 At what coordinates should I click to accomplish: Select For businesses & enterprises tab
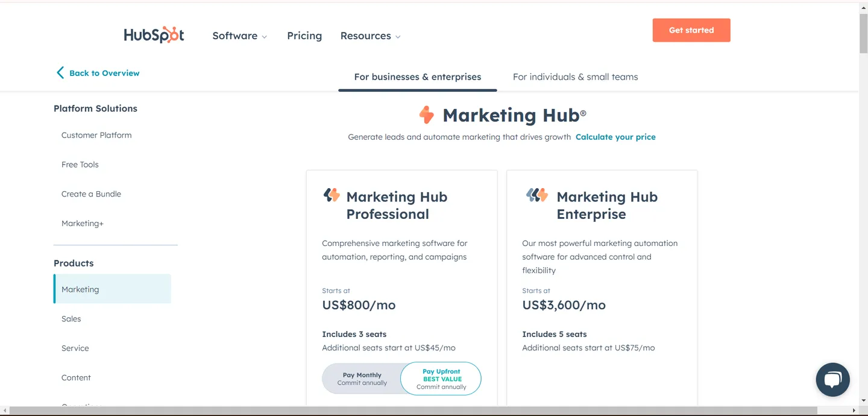click(418, 77)
